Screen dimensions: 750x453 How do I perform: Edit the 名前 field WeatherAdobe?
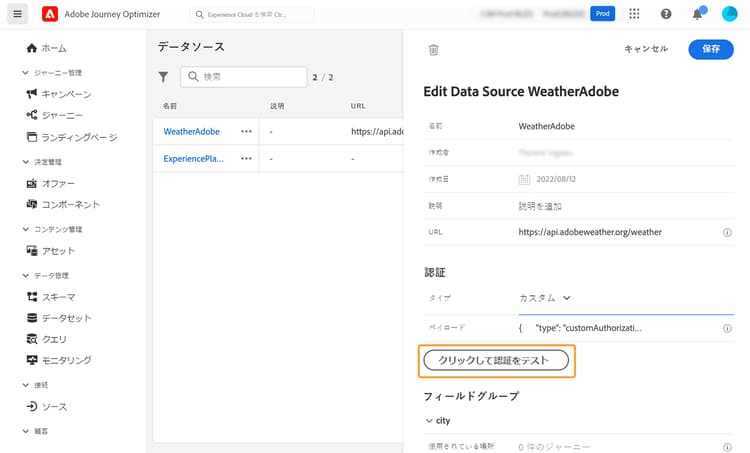[x=626, y=126]
